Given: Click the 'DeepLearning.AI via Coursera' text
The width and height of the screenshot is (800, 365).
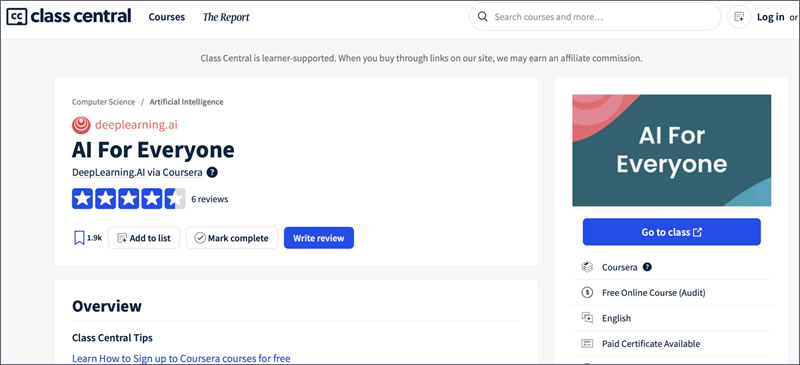Looking at the screenshot, I should pyautogui.click(x=137, y=173).
